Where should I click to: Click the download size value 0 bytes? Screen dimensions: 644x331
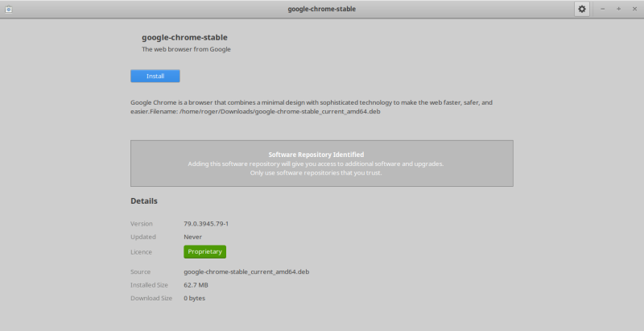(194, 298)
